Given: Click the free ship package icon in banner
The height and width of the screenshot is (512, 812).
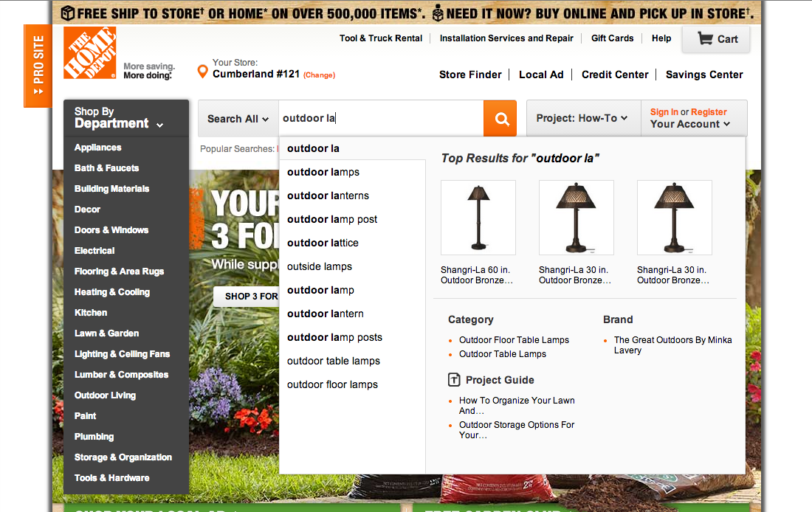Looking at the screenshot, I should (x=67, y=13).
